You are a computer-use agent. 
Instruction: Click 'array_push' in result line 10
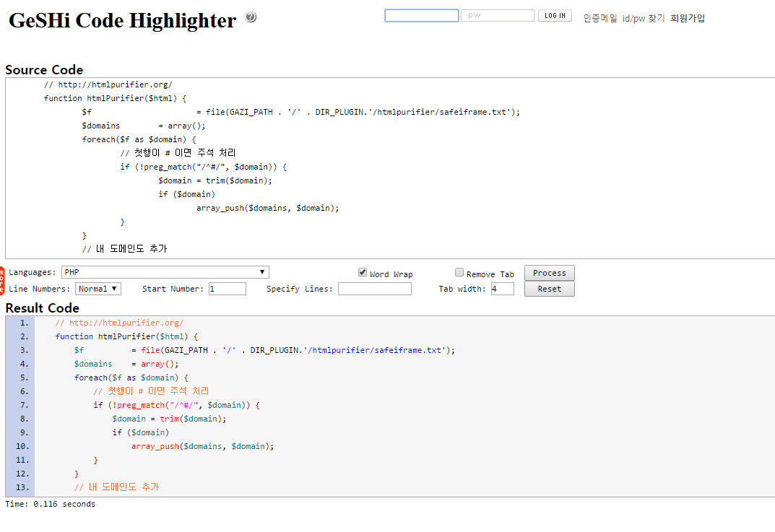coord(155,447)
